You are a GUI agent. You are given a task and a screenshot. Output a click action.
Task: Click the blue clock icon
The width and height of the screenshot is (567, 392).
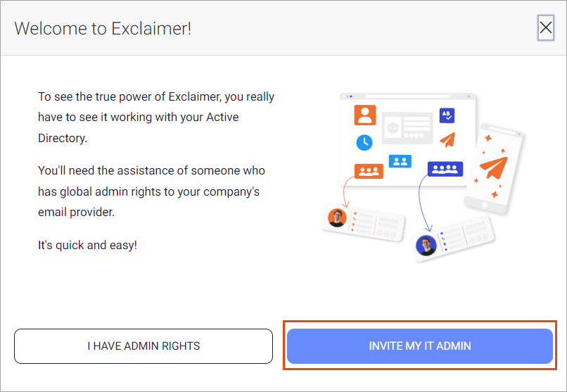click(x=364, y=141)
